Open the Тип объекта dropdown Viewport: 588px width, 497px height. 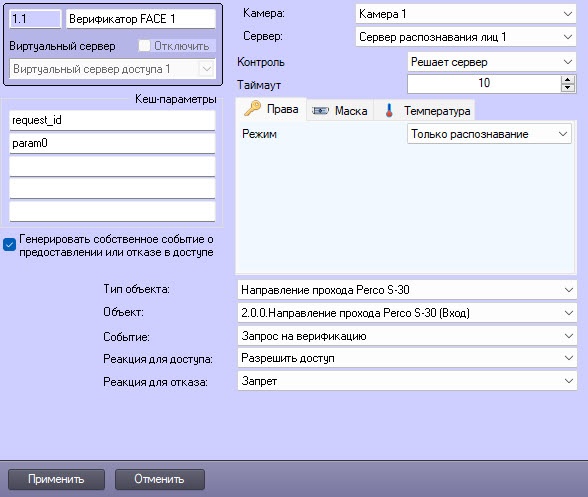pos(407,290)
